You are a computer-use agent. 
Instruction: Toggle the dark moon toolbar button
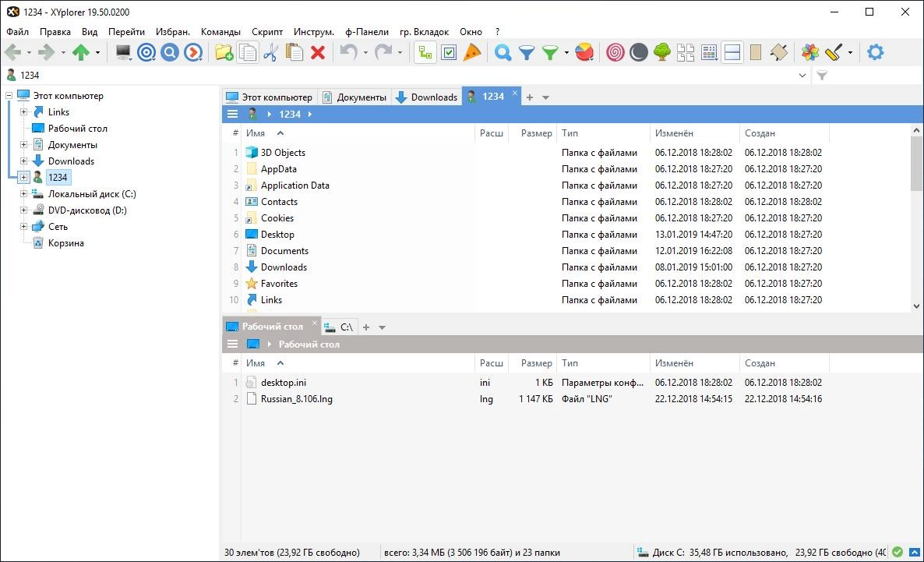[638, 52]
